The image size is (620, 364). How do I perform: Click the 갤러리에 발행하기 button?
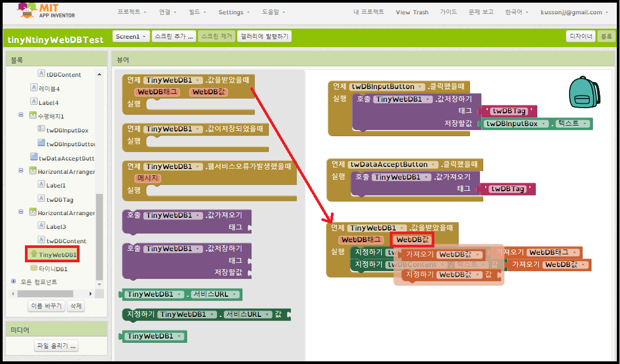tap(265, 37)
